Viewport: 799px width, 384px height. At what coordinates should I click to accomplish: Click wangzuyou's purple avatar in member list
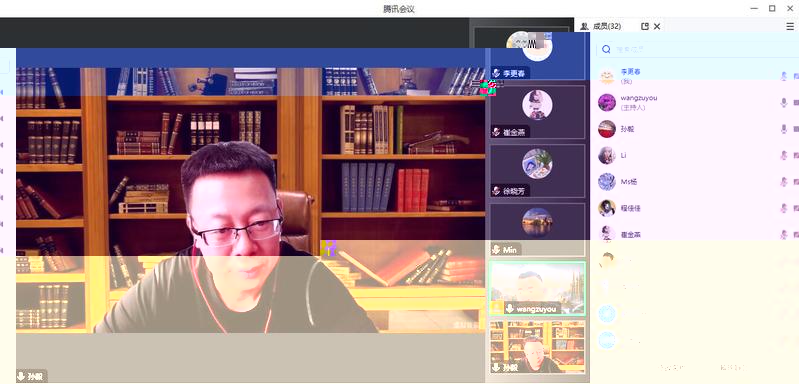click(x=607, y=102)
